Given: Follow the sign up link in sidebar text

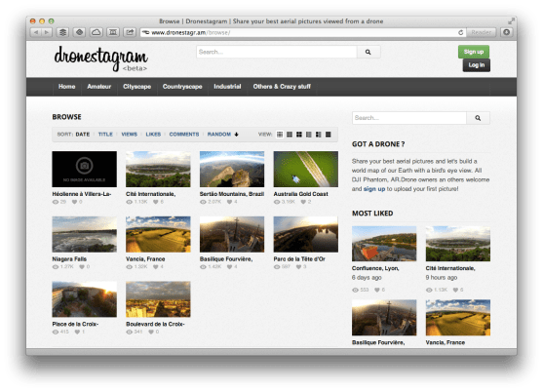Looking at the screenshot, I should (x=374, y=189).
